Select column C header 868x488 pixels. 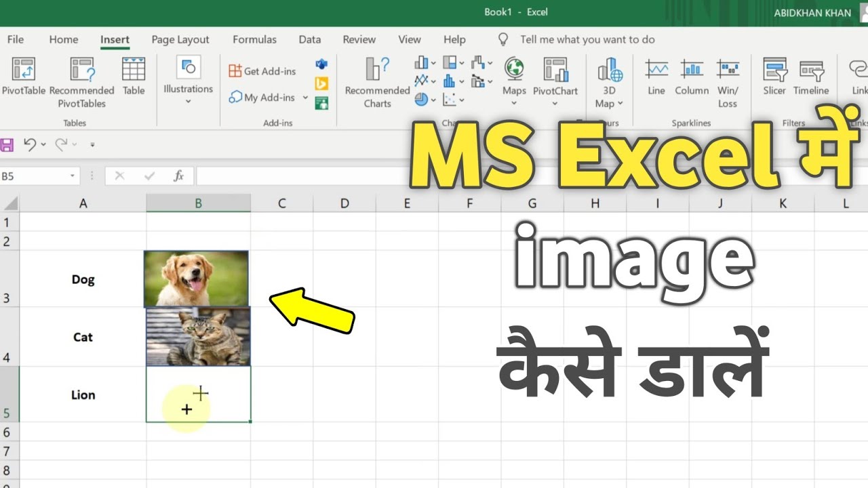[x=281, y=203]
